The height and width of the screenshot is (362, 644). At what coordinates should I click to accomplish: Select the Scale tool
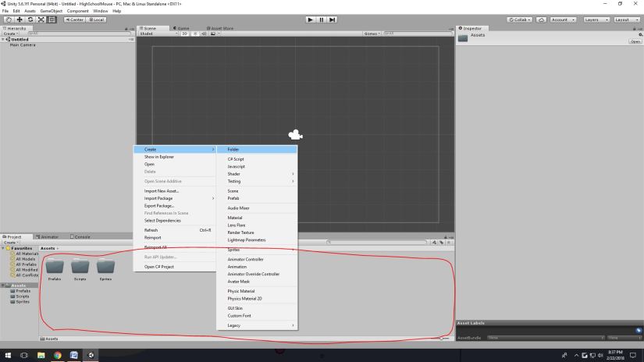click(41, 20)
